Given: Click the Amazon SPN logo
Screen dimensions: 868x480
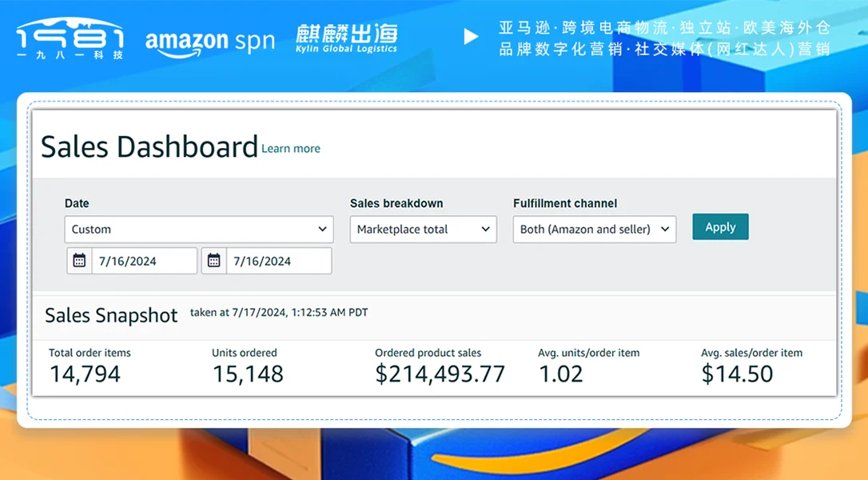Looking at the screenshot, I should pyautogui.click(x=209, y=42).
